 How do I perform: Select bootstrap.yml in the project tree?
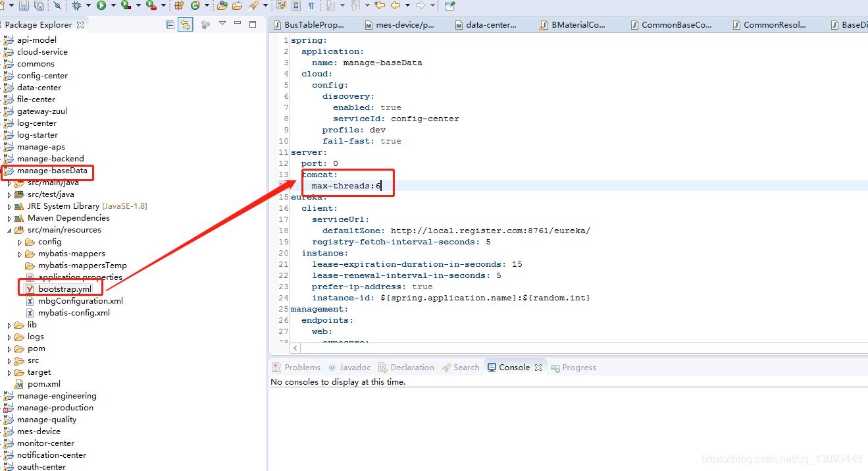(64, 289)
